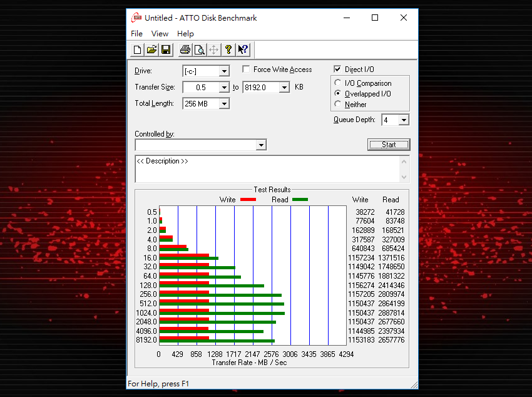This screenshot has width=532, height=397.
Task: Open Print Preview from the toolbar
Action: click(200, 49)
